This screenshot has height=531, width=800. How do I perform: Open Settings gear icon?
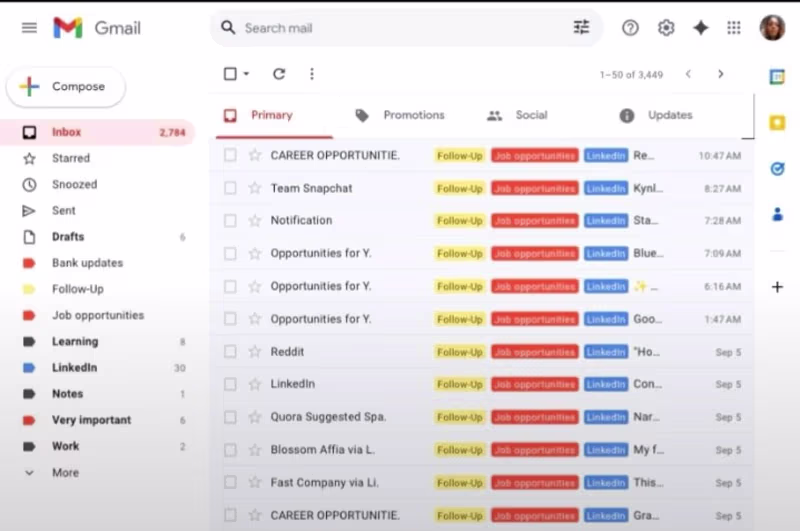666,28
